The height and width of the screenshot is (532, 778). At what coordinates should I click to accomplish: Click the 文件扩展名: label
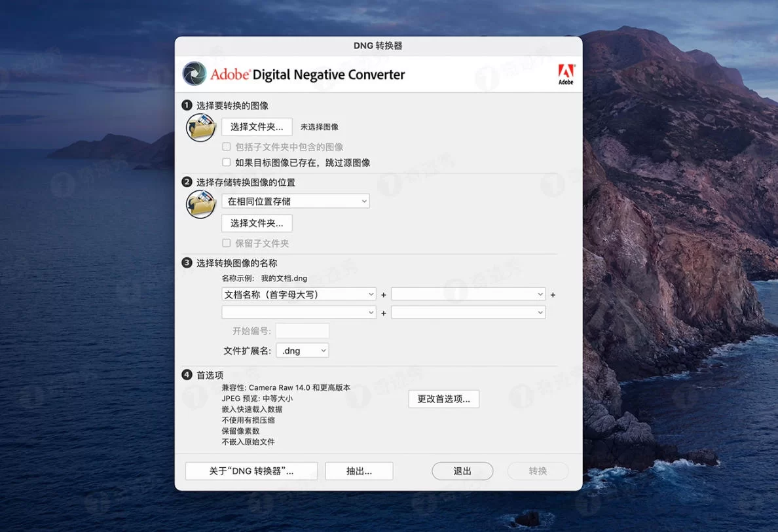pyautogui.click(x=247, y=351)
